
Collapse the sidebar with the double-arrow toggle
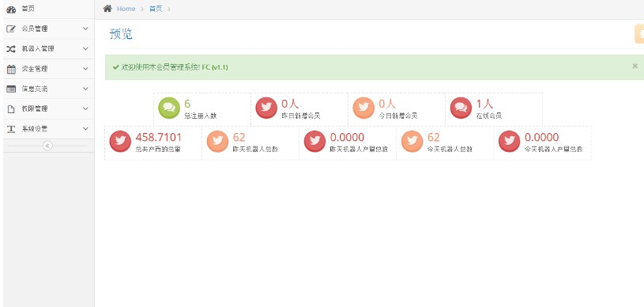[47, 146]
